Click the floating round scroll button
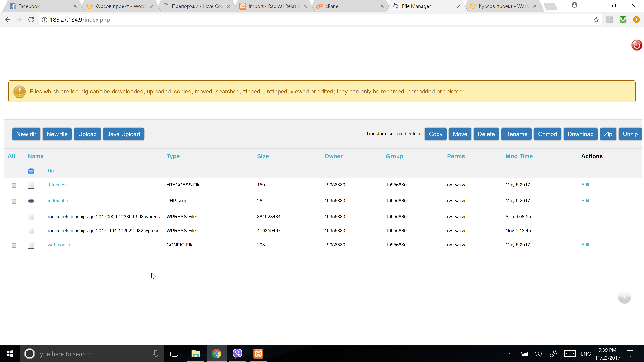644x362 pixels. tap(624, 297)
